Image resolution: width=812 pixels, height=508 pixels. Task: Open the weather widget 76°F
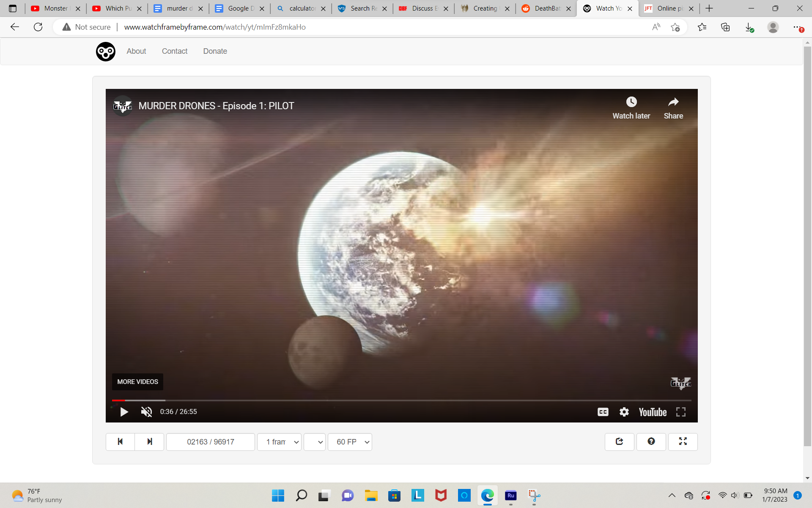click(37, 495)
